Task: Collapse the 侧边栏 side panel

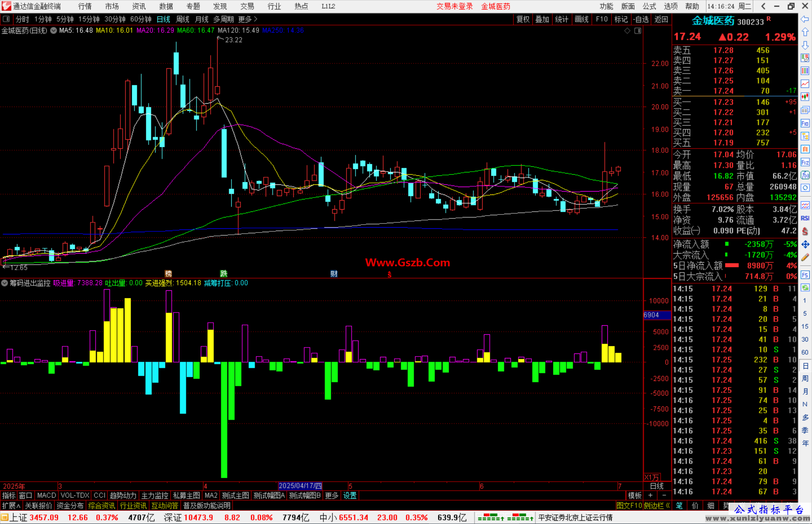Action: point(657,506)
